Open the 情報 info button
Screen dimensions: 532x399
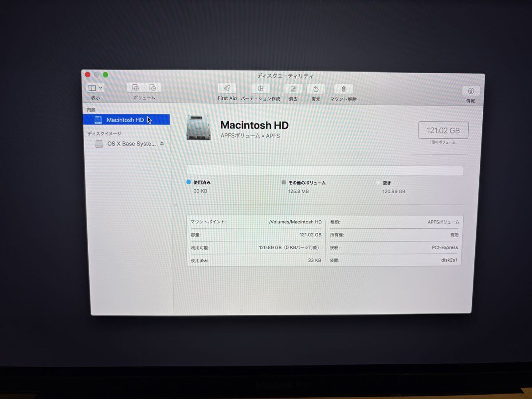click(470, 91)
